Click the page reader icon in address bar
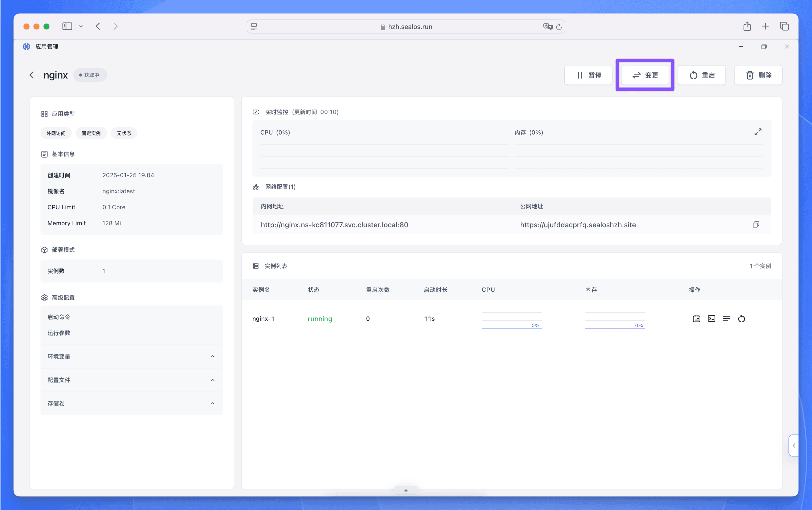The width and height of the screenshot is (812, 510). click(254, 27)
